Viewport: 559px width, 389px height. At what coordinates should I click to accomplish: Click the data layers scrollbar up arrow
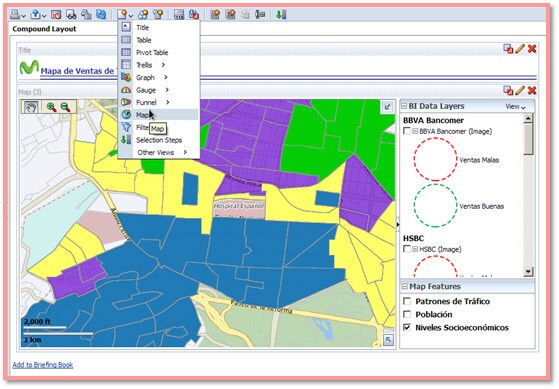click(528, 118)
